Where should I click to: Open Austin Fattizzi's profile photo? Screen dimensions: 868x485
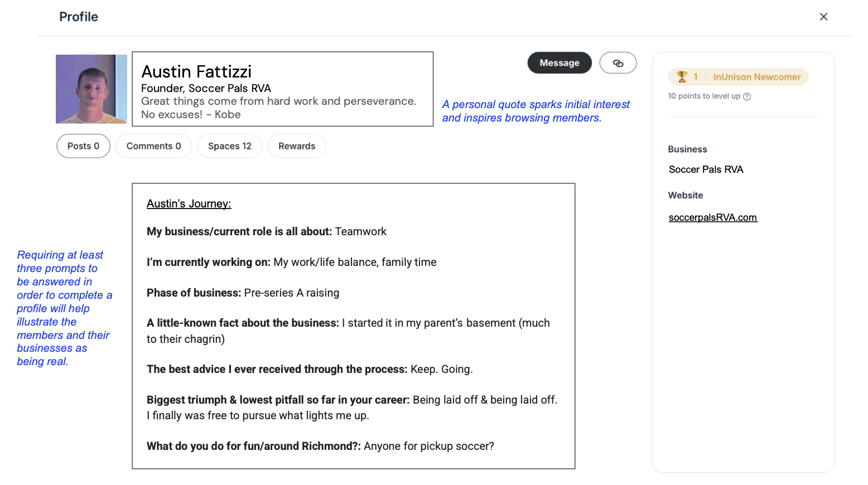point(91,89)
